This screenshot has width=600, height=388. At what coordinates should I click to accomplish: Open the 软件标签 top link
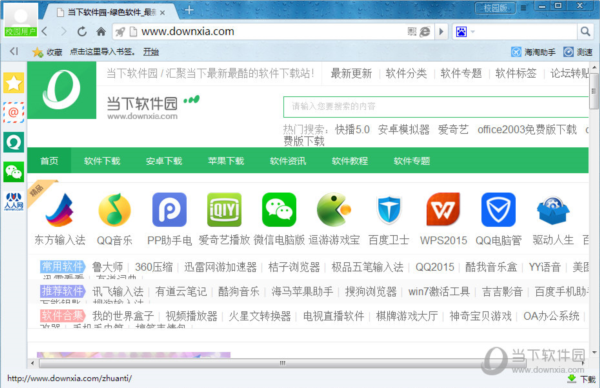point(516,73)
